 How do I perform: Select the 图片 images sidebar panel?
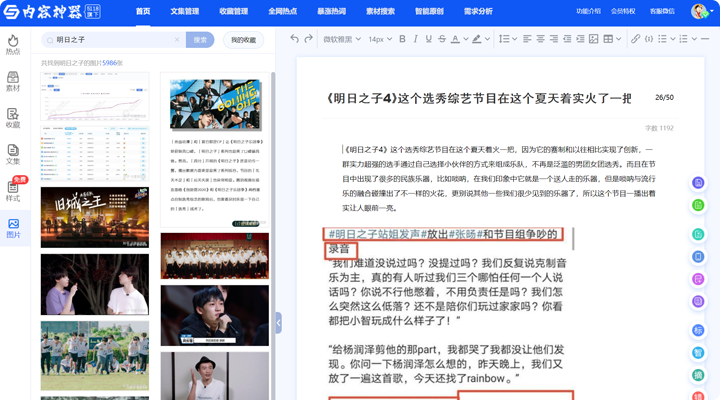tap(13, 228)
